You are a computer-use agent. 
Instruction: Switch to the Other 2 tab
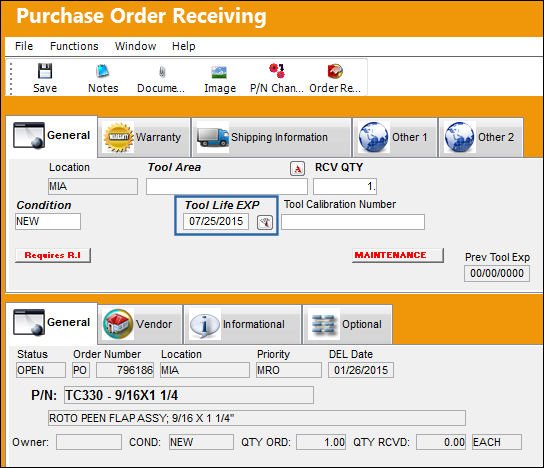pos(481,137)
